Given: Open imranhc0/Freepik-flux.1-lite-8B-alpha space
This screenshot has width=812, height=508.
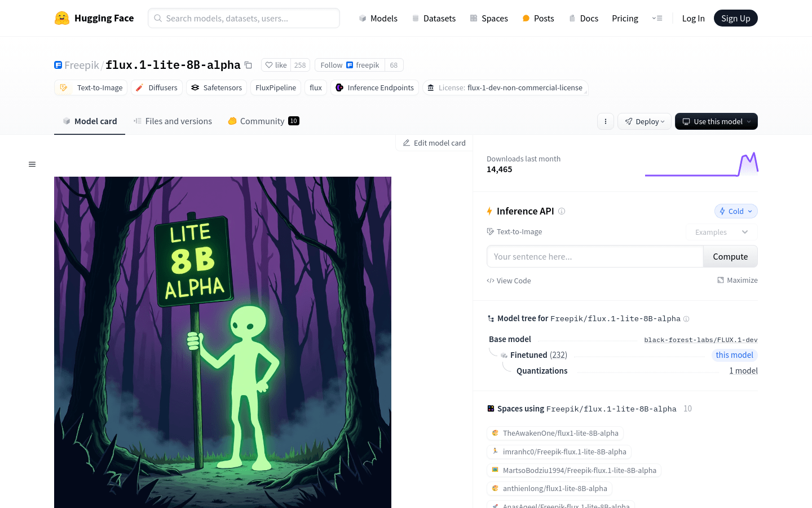Looking at the screenshot, I should tap(559, 452).
